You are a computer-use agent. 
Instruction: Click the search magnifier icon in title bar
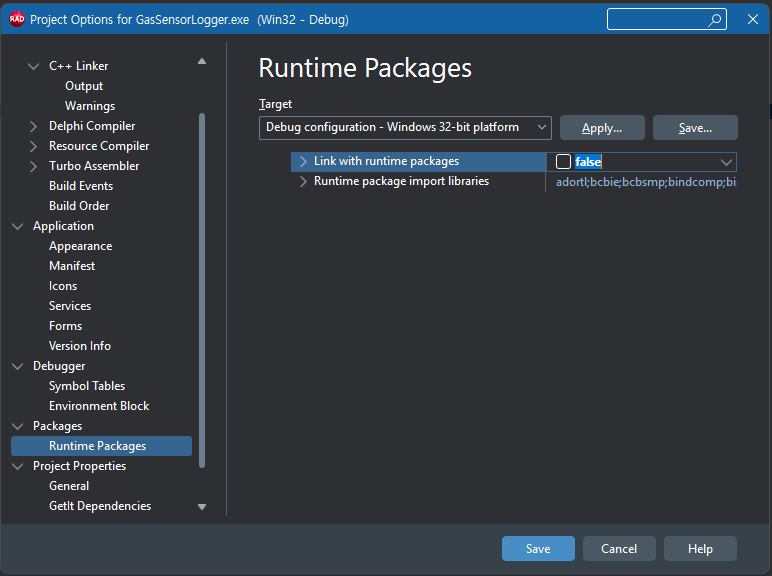(x=715, y=19)
